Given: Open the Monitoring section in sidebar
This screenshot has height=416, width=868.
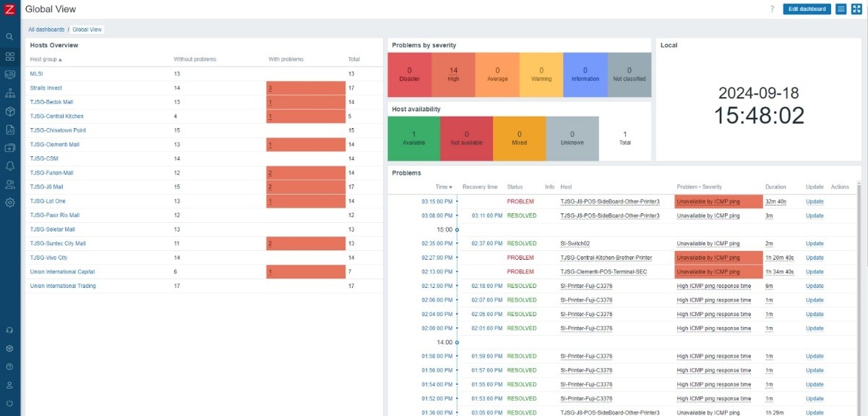Looking at the screenshot, I should pyautogui.click(x=10, y=75).
